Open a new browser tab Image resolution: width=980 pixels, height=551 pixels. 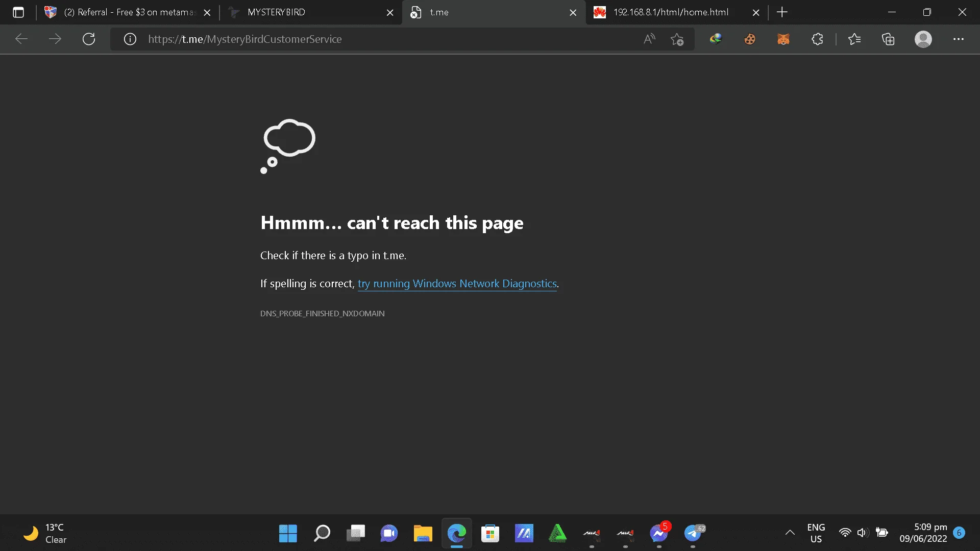click(x=782, y=12)
